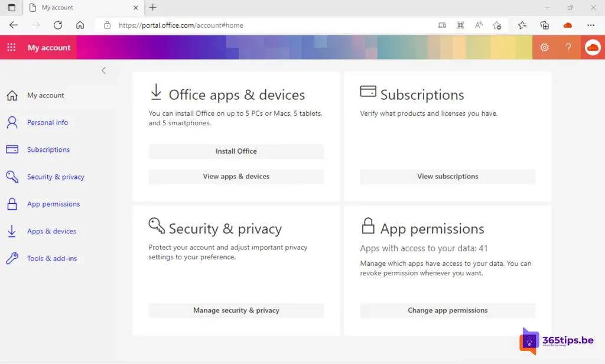Open the browser ellipsis menu
The height and width of the screenshot is (364, 605).
[591, 25]
